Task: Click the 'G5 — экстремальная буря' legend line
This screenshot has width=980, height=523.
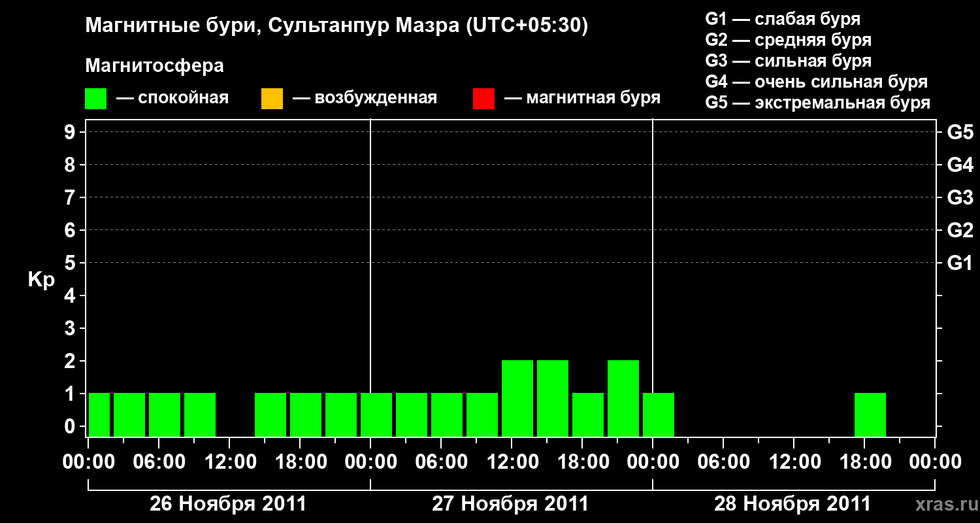Action: click(x=818, y=103)
